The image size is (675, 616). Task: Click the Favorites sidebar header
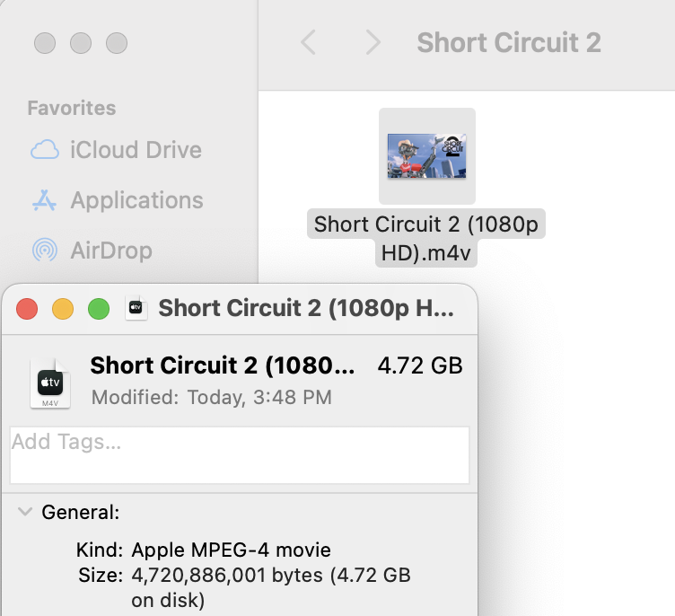(x=72, y=108)
